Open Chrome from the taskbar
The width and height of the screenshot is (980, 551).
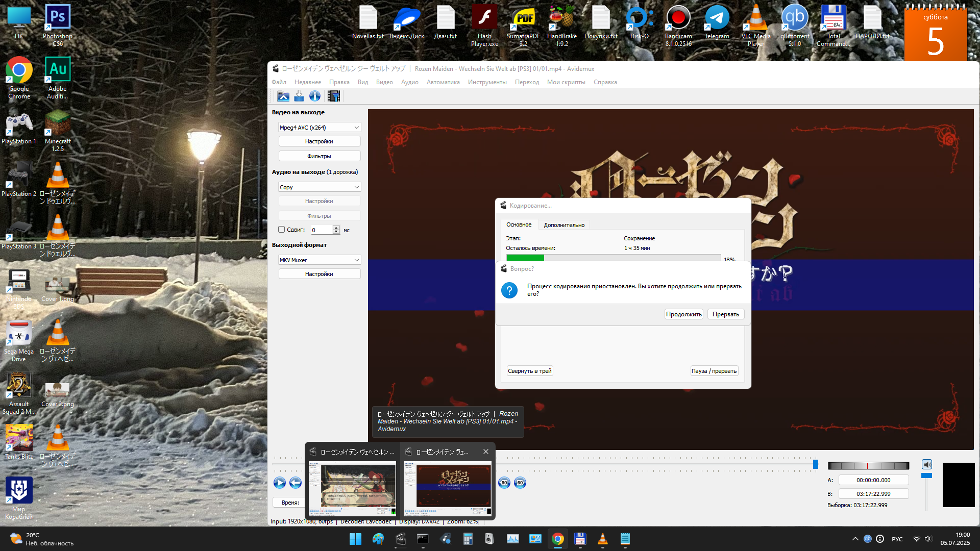557,539
